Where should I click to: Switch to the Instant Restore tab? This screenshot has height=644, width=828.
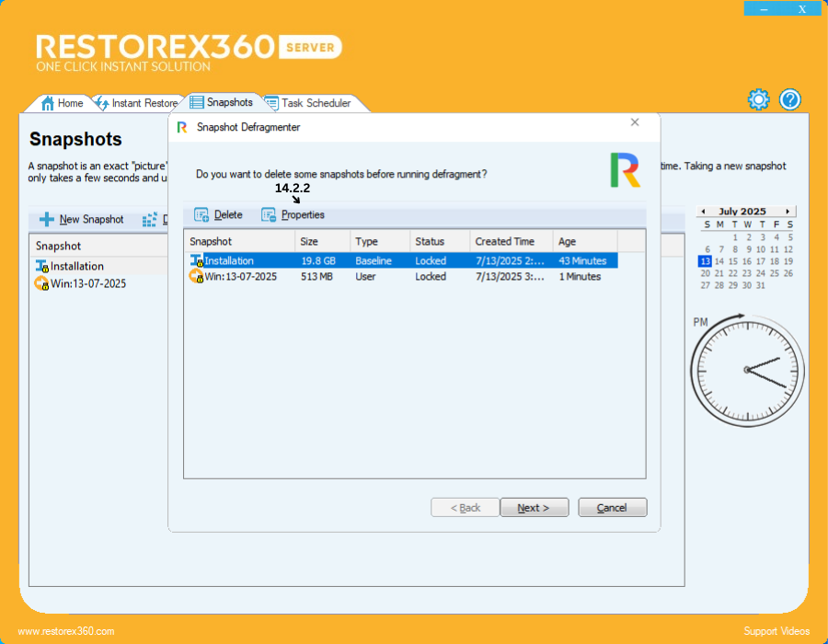137,103
